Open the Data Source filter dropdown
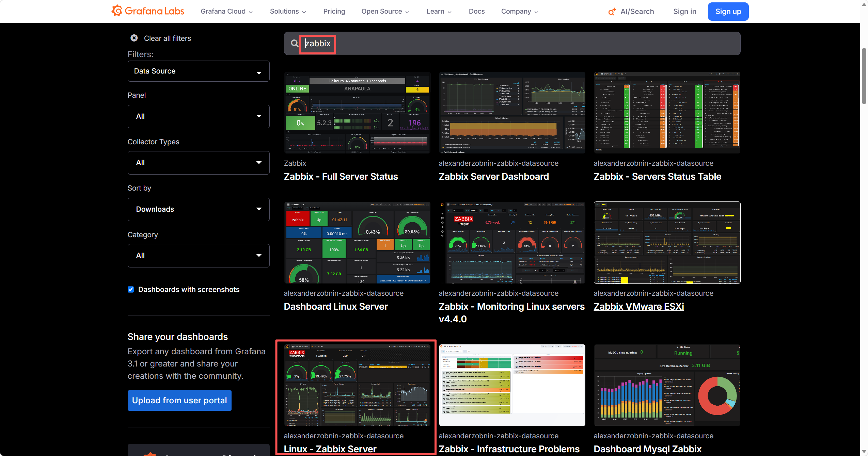The width and height of the screenshot is (868, 456). coord(199,71)
